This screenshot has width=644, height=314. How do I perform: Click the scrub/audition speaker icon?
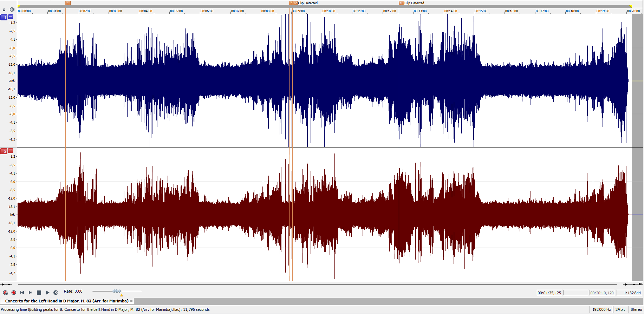click(x=56, y=293)
